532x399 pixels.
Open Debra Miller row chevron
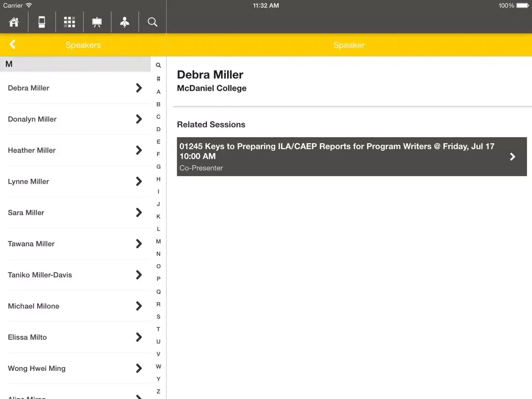(x=139, y=88)
